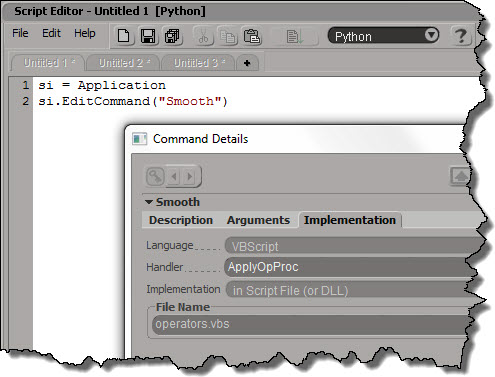Image resolution: width=495 pixels, height=377 pixels.
Task: Switch to the Arguments tab
Action: click(258, 220)
